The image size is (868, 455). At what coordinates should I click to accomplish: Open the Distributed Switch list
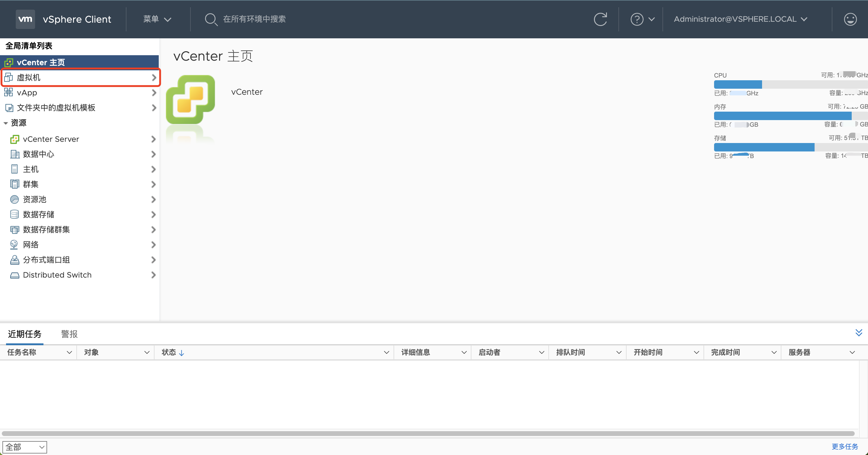(79, 275)
